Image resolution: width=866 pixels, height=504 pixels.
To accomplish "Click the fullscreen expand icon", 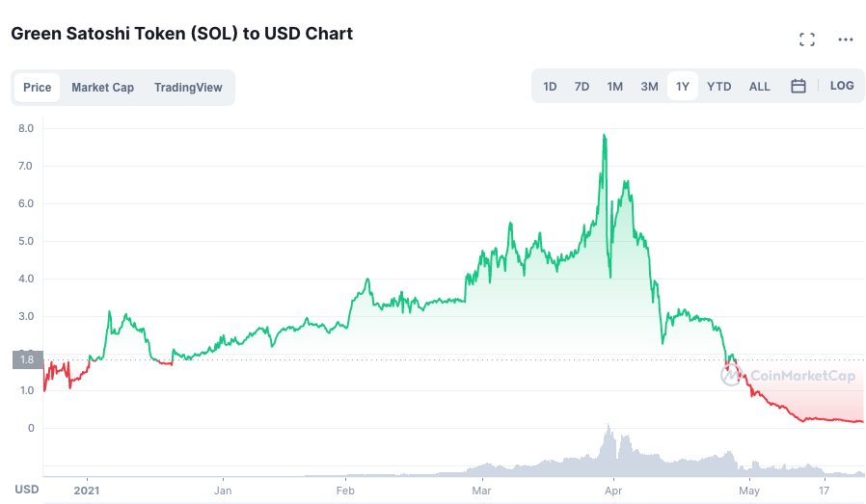I will tap(807, 40).
